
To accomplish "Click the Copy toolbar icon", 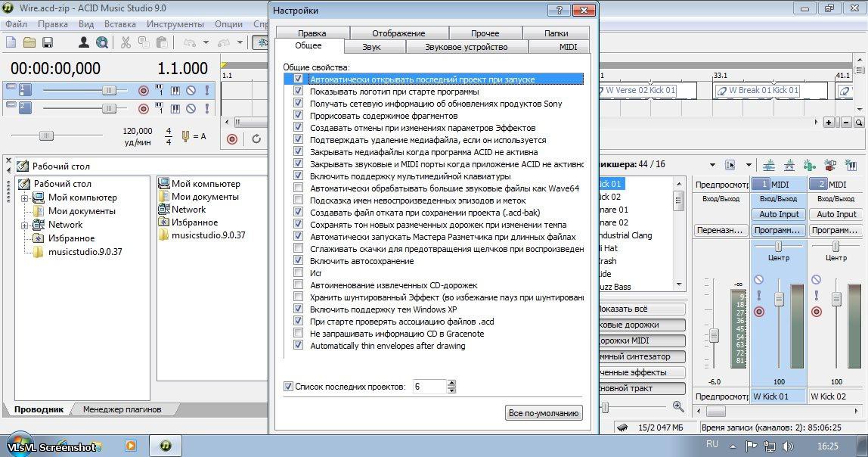I will click(x=144, y=42).
